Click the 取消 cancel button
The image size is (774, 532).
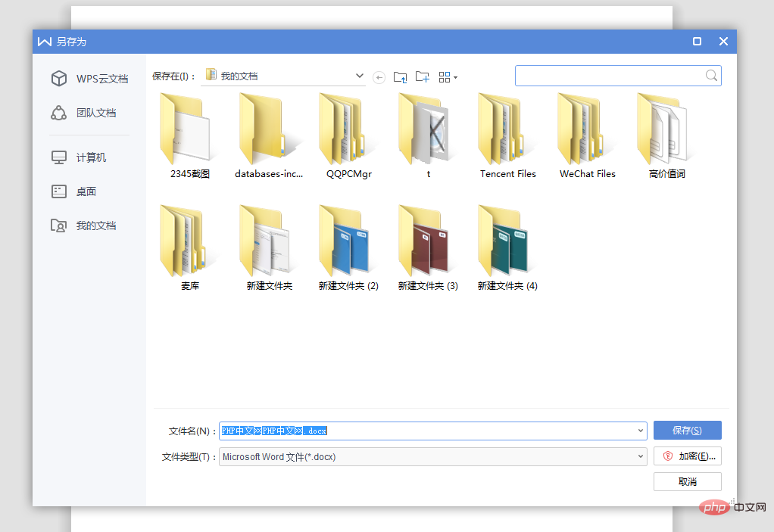tap(687, 482)
